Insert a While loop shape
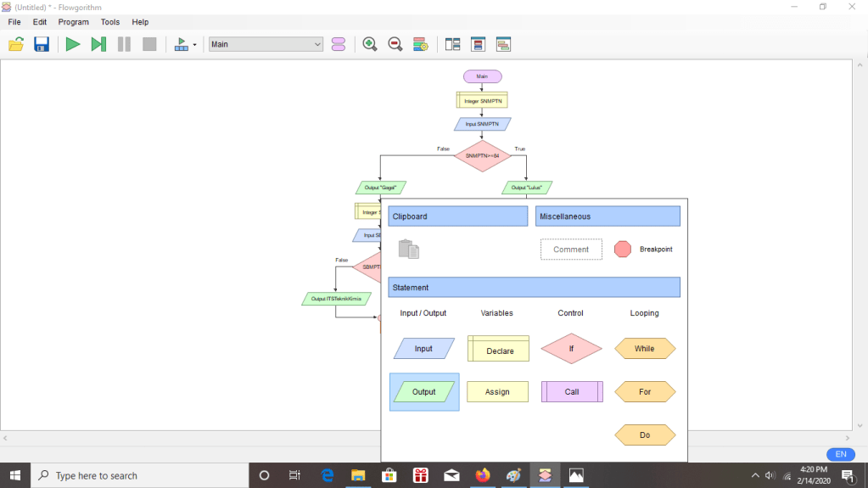This screenshot has width=868, height=488. point(645,349)
